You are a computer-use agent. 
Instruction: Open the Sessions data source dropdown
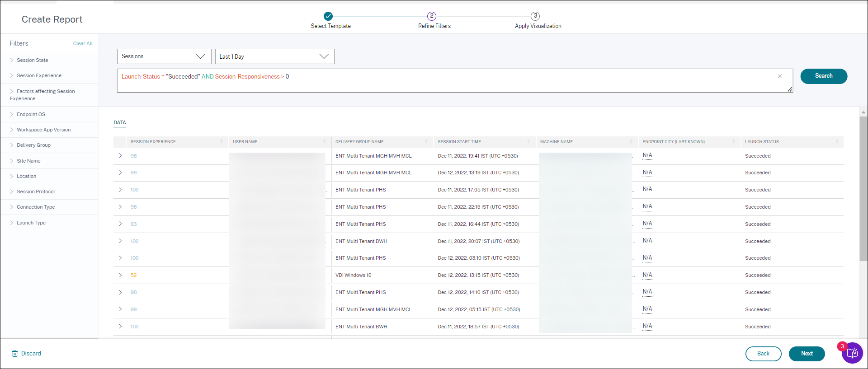pyautogui.click(x=164, y=56)
